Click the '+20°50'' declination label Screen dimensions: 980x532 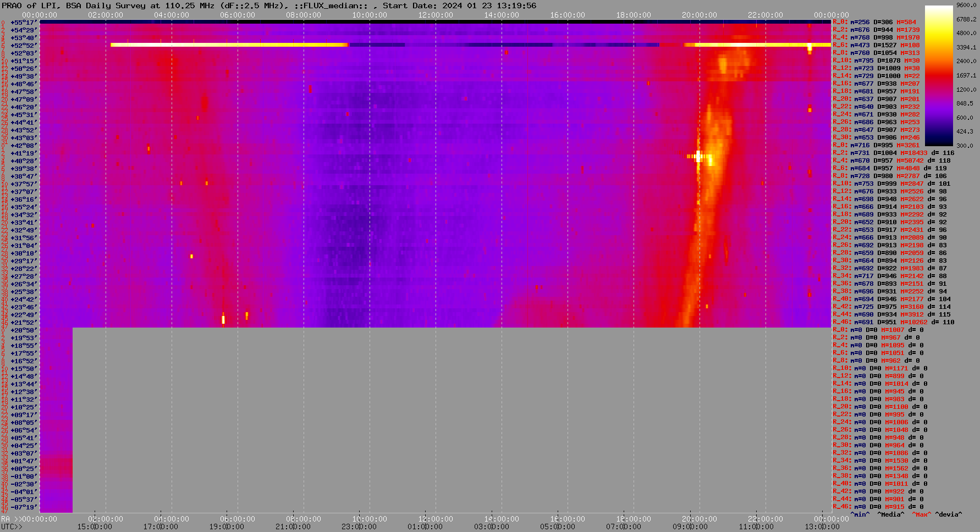tap(24, 330)
